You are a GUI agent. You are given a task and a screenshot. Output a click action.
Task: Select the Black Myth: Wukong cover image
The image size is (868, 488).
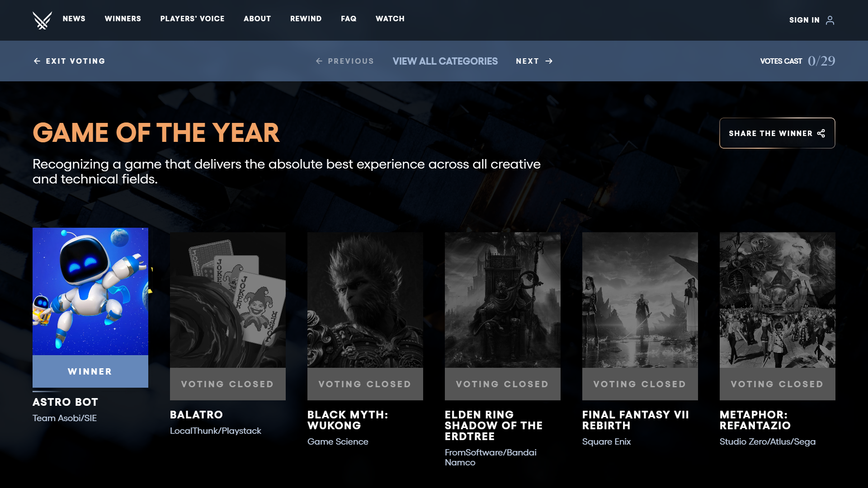pos(365,300)
